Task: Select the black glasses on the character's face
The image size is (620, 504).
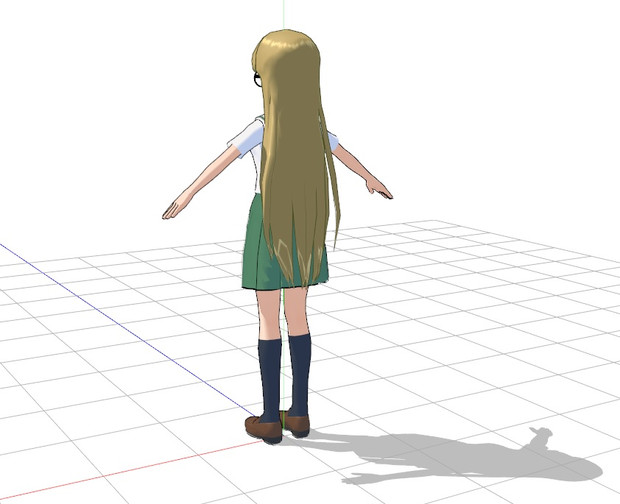Action: tap(258, 78)
